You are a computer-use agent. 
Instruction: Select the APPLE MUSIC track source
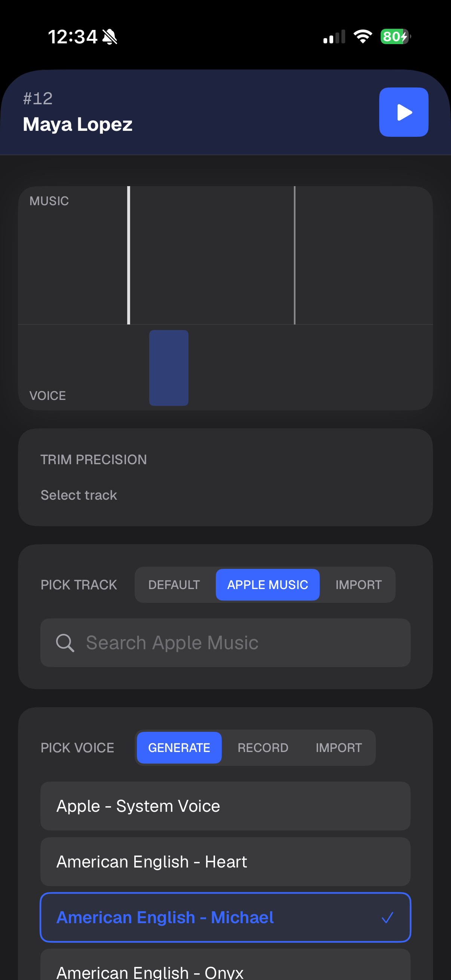[267, 584]
